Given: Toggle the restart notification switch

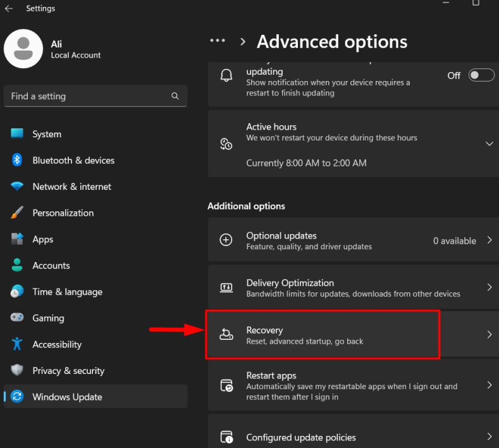Looking at the screenshot, I should pos(481,75).
